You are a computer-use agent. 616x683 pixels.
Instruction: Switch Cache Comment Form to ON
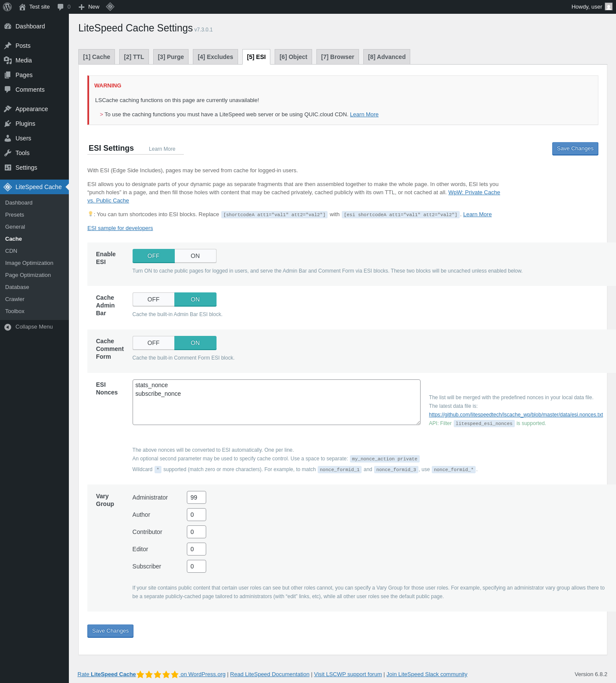click(x=195, y=343)
